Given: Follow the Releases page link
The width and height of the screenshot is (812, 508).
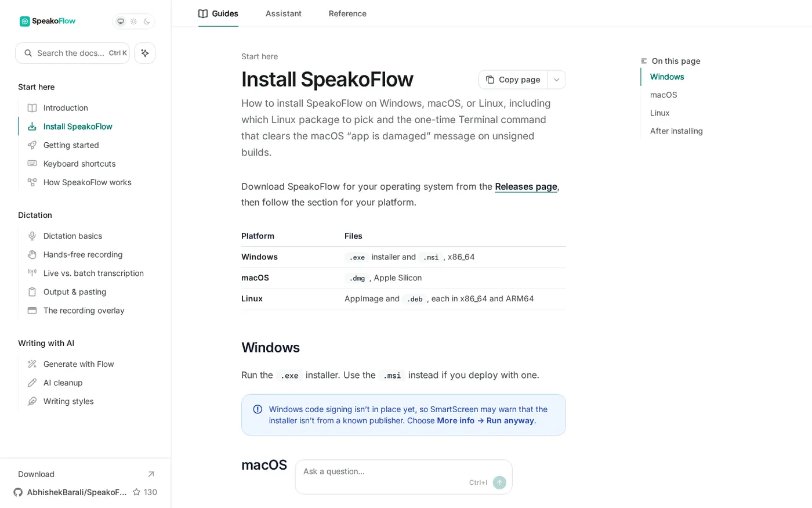Looking at the screenshot, I should click(526, 186).
